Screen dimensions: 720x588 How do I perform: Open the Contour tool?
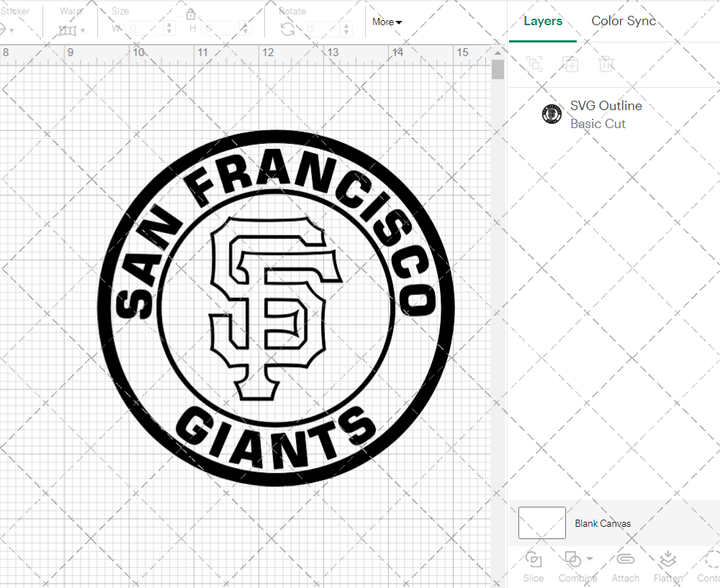pyautogui.click(x=708, y=566)
